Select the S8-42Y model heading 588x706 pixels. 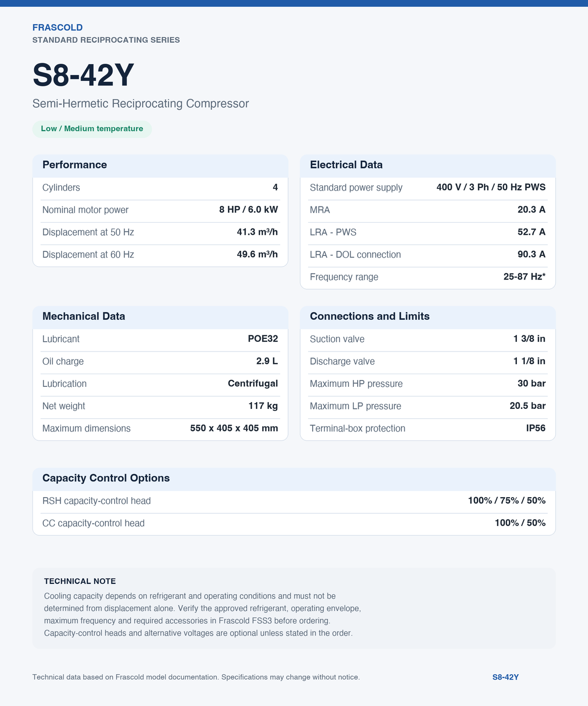(x=83, y=75)
